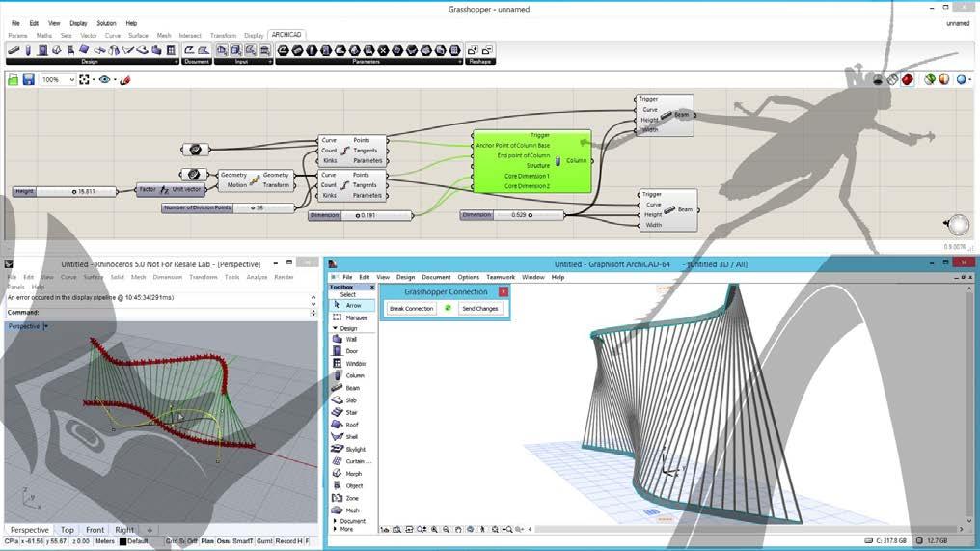Viewport: 980px width, 551px height.
Task: Toggle Planar mode in Rhino status bar
Action: click(x=207, y=541)
